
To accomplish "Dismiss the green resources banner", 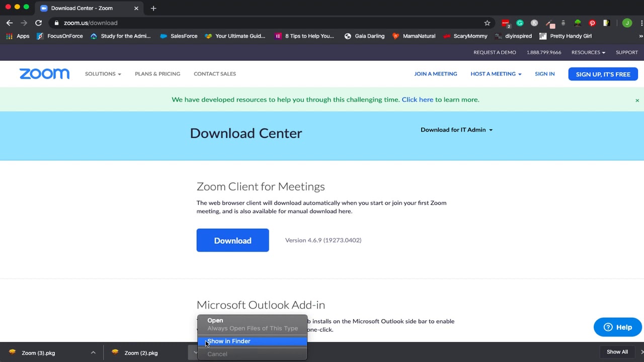I will [637, 100].
